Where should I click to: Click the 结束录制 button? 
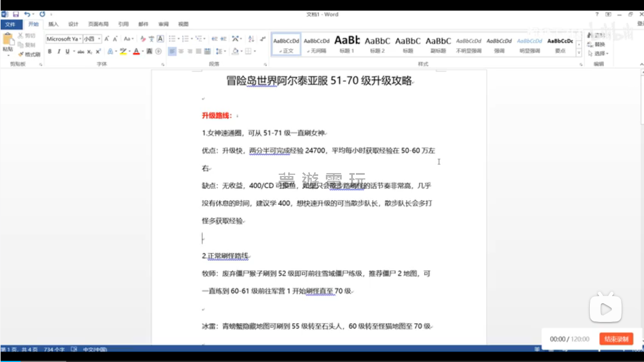pyautogui.click(x=616, y=339)
